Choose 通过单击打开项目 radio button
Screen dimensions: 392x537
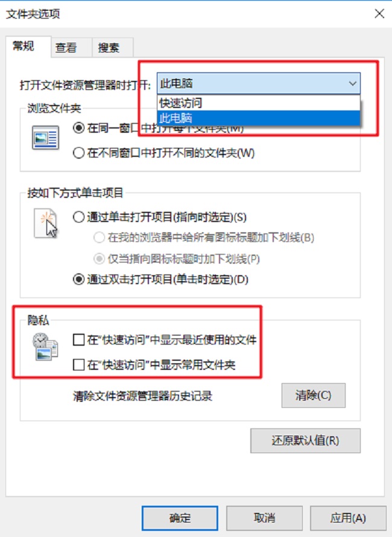coord(79,217)
